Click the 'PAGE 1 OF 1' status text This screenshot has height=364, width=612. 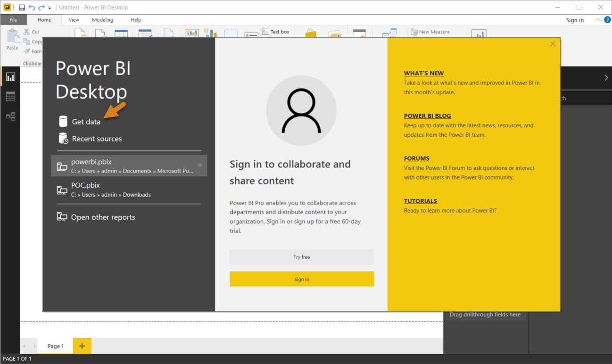click(17, 359)
